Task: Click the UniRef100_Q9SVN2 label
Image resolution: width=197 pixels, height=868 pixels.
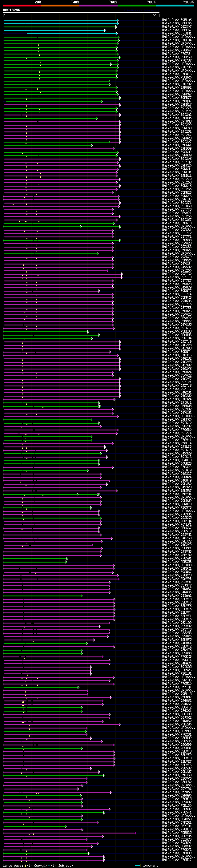Action: click(x=177, y=535)
